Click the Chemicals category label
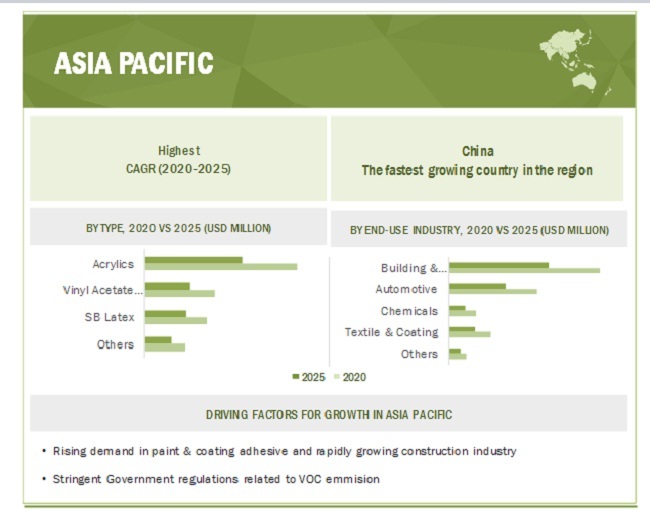Viewport: 650px width, 510px height. pos(409,311)
